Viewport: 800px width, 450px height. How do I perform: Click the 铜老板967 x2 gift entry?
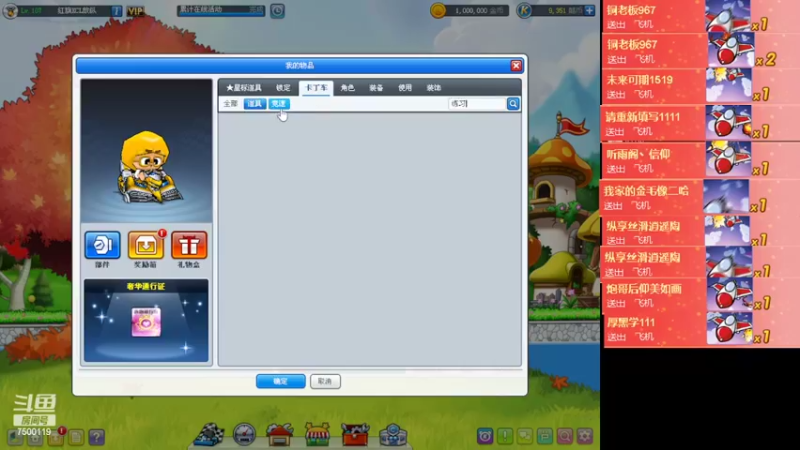click(x=701, y=51)
